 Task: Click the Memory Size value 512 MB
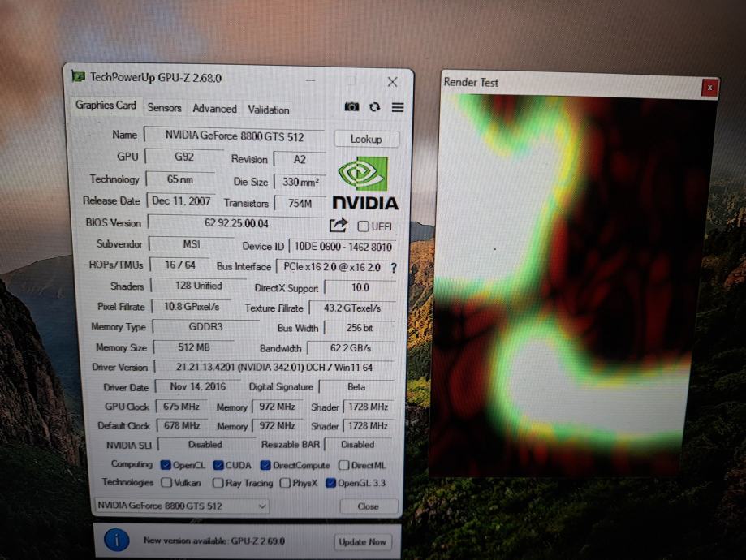click(194, 347)
